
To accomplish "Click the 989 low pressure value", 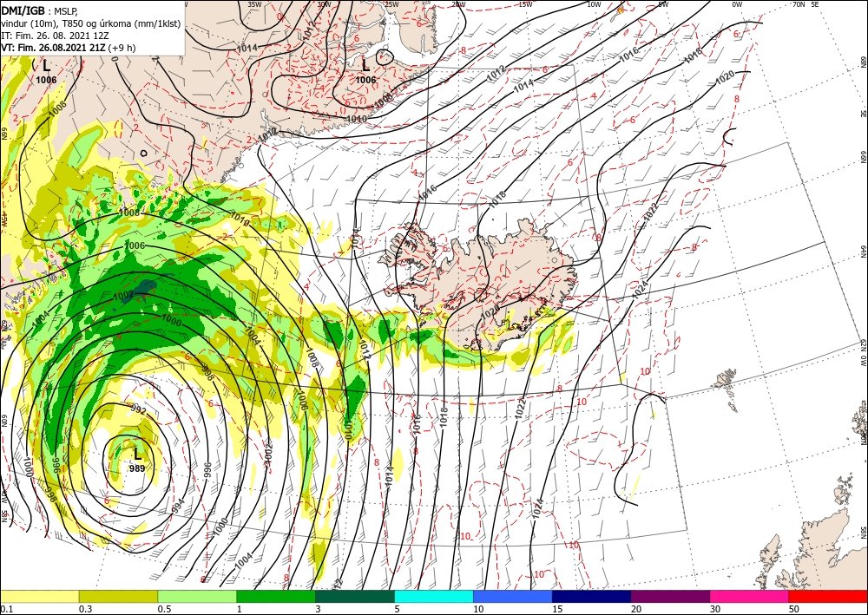I will (137, 468).
